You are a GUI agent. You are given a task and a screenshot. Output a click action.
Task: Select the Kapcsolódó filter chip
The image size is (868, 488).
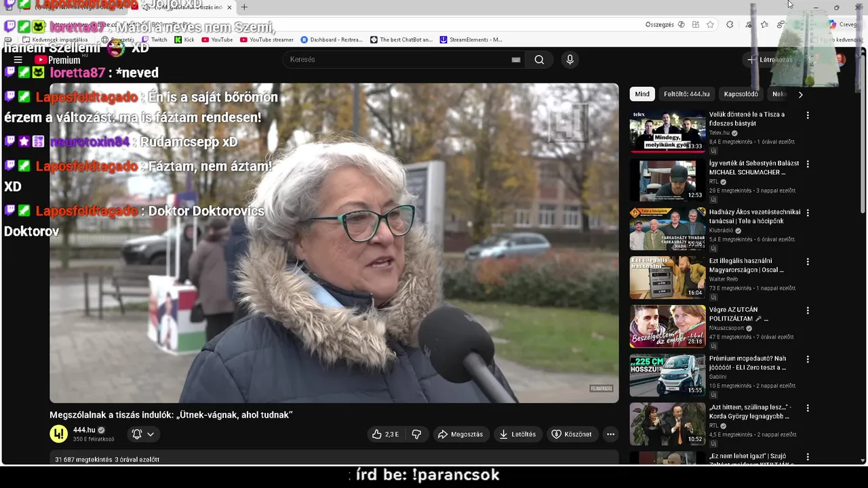pyautogui.click(x=741, y=94)
